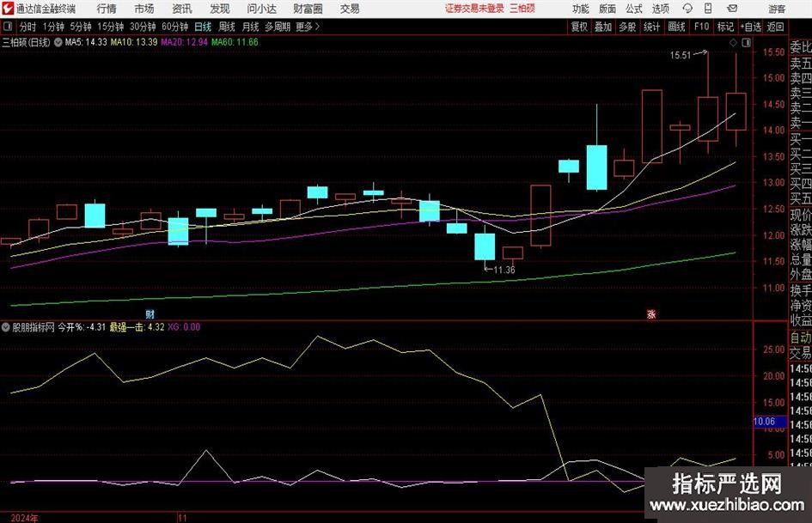Open the mail message icon
The width and height of the screenshot is (812, 523).
(x=732, y=9)
